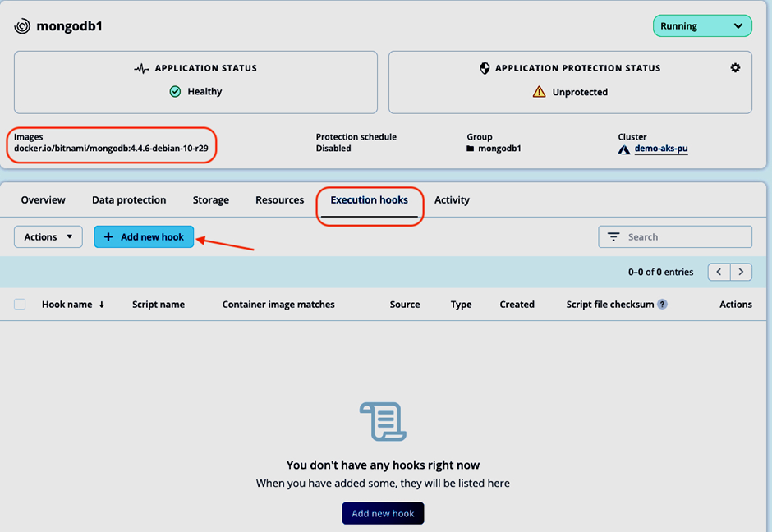This screenshot has height=532, width=772.
Task: Click the dark Add new hook button
Action: coord(383,513)
